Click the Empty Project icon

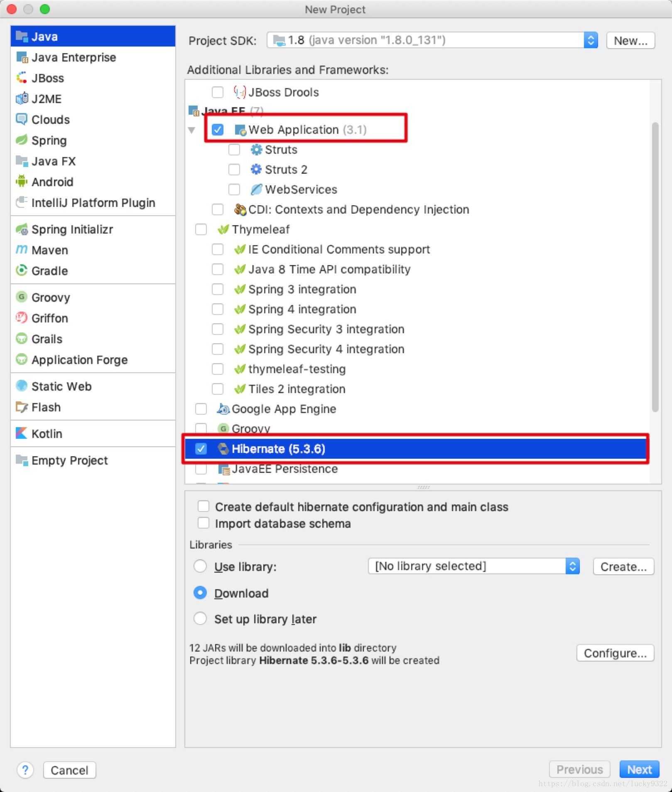coord(22,460)
